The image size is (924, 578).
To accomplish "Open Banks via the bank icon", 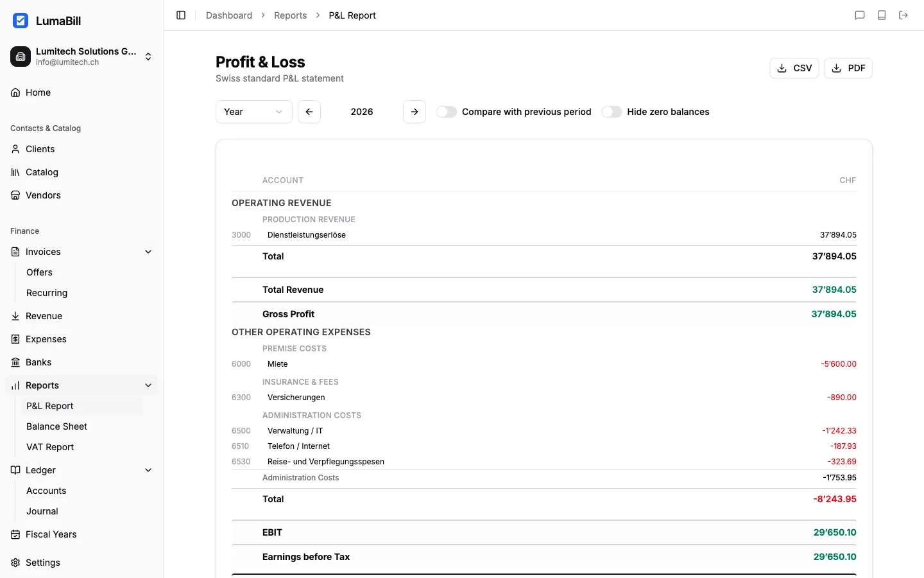I will coord(15,362).
